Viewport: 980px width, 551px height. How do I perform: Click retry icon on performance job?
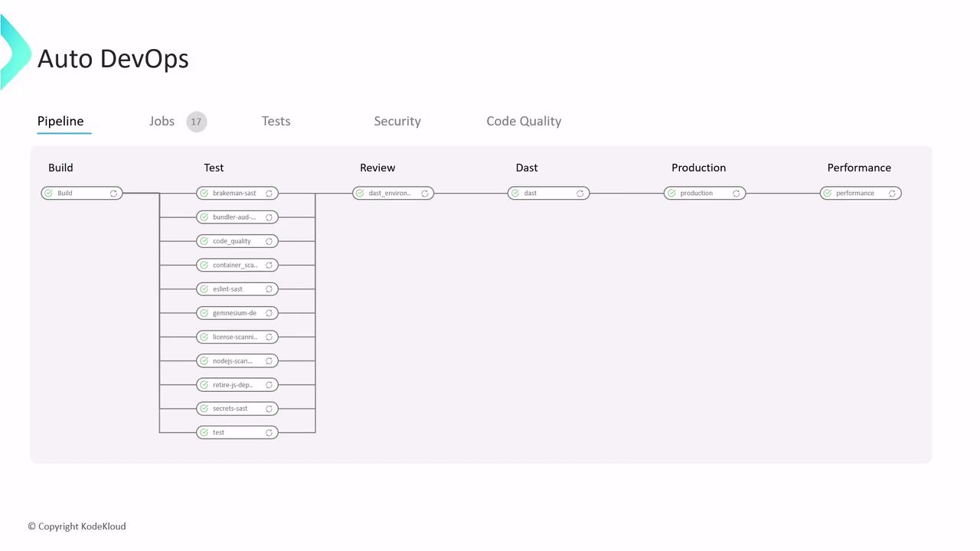pyautogui.click(x=892, y=194)
